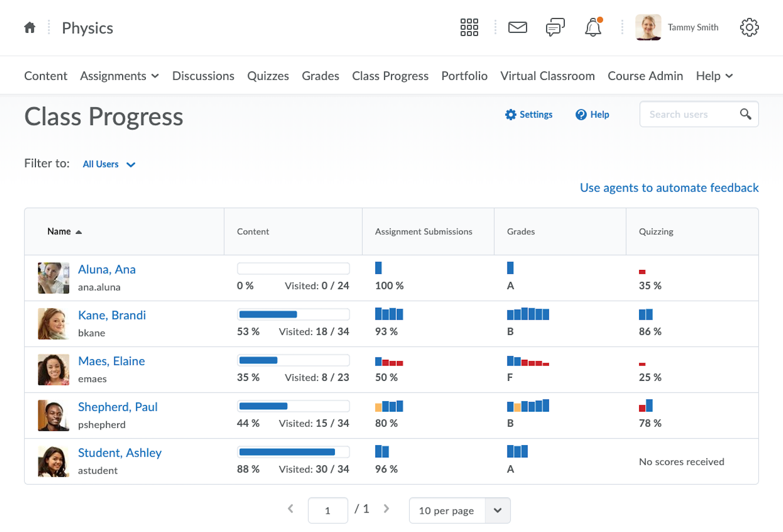Expand the Assignments nav dropdown
Viewport: 783px width, 532px height.
click(x=119, y=76)
